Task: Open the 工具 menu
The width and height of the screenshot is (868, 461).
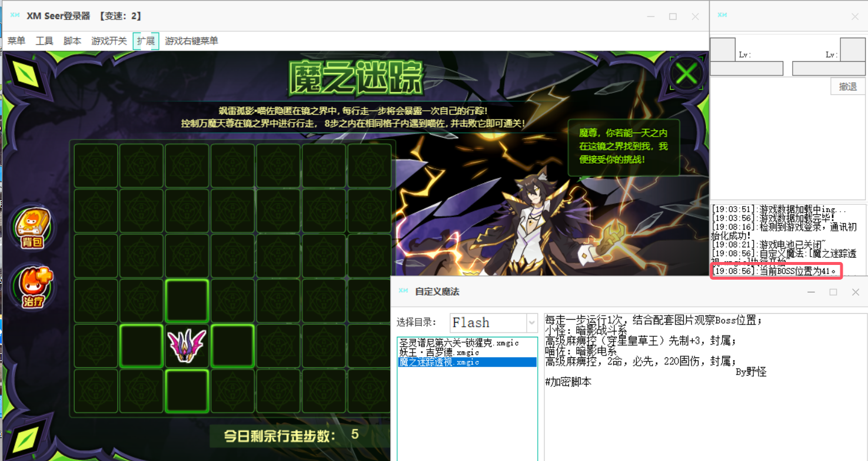Action: (x=44, y=41)
